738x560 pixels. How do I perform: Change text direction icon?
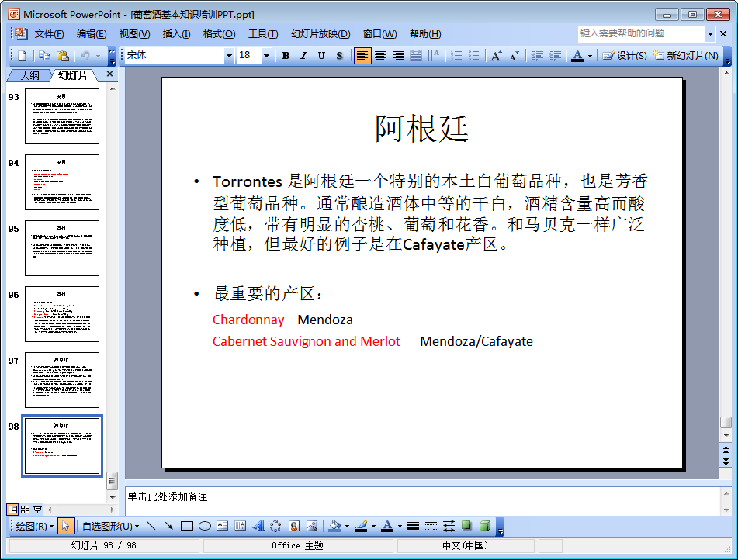point(434,56)
